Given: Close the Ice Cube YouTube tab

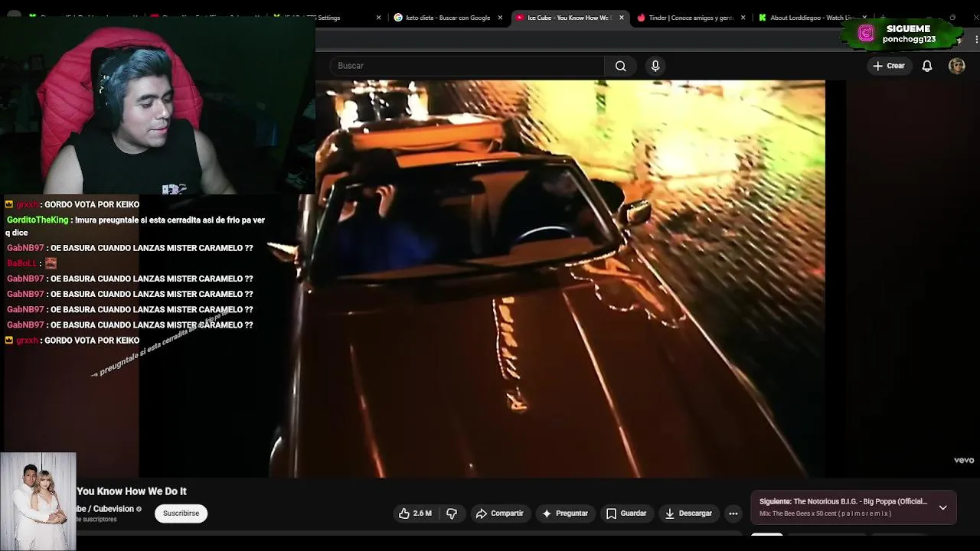Looking at the screenshot, I should [x=622, y=18].
